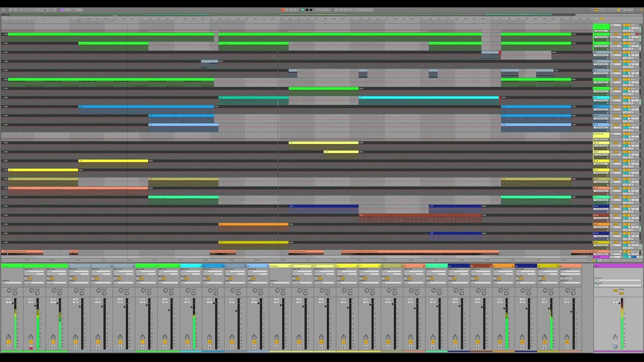Click the Set locator button
The image size is (644, 362).
tap(596, 19)
